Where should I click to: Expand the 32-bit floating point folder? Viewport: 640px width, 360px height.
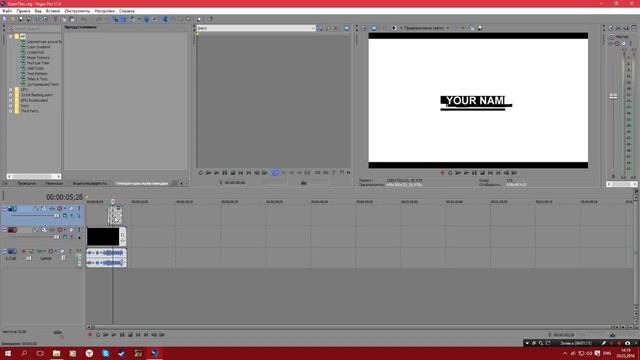tap(11, 95)
